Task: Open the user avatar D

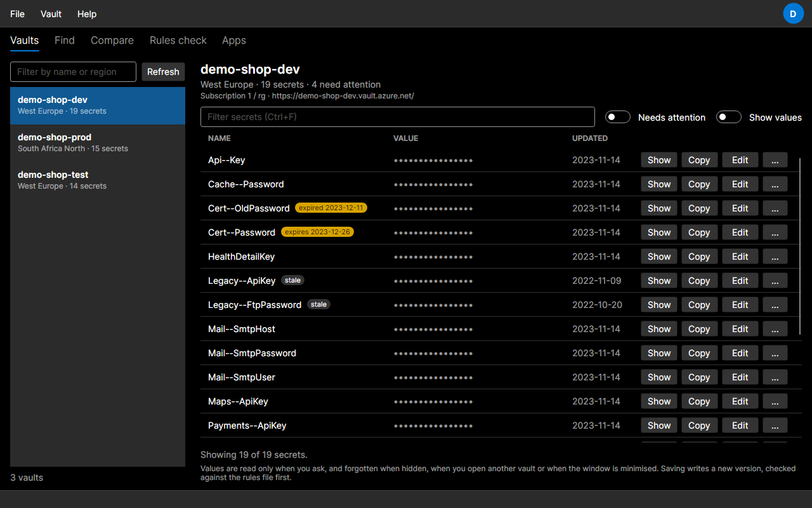Action: tap(793, 13)
